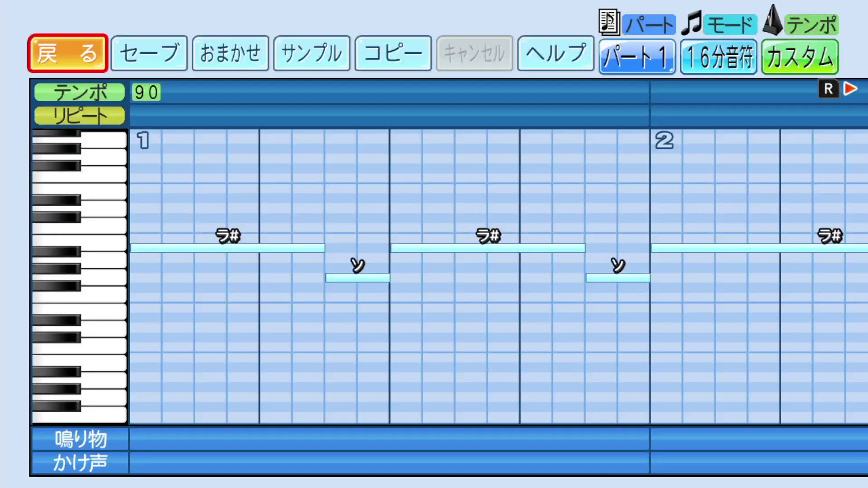Click the metronome Tempo icon

click(x=773, y=21)
